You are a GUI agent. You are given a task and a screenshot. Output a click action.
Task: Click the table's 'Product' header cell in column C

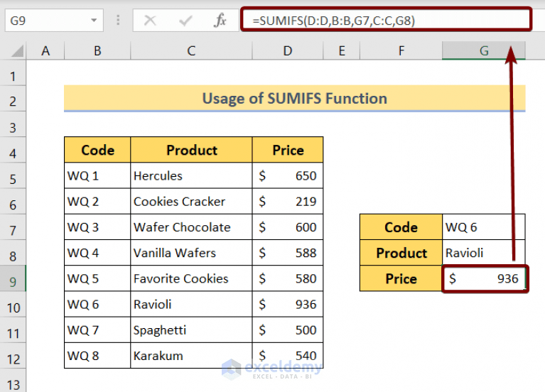(191, 150)
